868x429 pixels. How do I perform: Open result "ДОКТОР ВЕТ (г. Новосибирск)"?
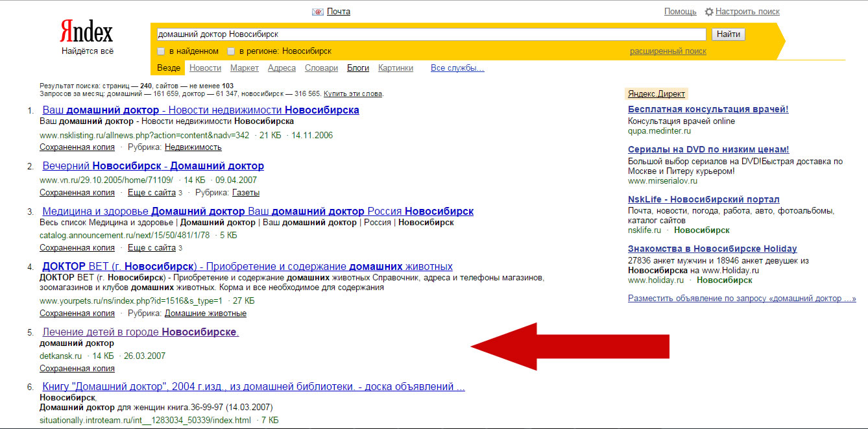[247, 266]
